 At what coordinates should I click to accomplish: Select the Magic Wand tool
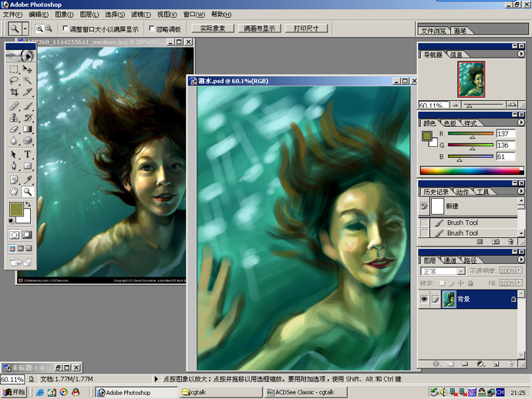click(x=28, y=81)
